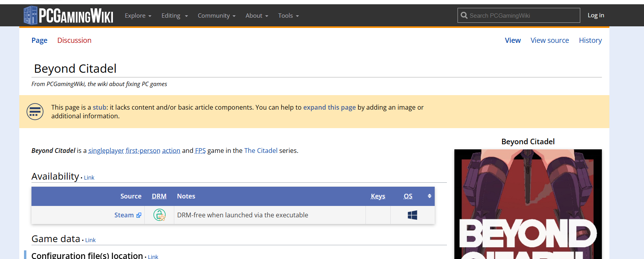Click the Beyond Citadel page title
This screenshot has height=259, width=644.
[x=75, y=69]
